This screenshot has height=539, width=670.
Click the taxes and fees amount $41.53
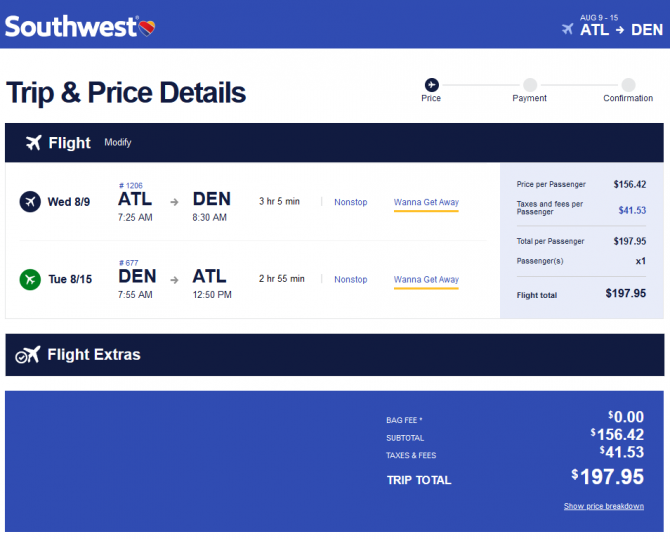(x=632, y=210)
